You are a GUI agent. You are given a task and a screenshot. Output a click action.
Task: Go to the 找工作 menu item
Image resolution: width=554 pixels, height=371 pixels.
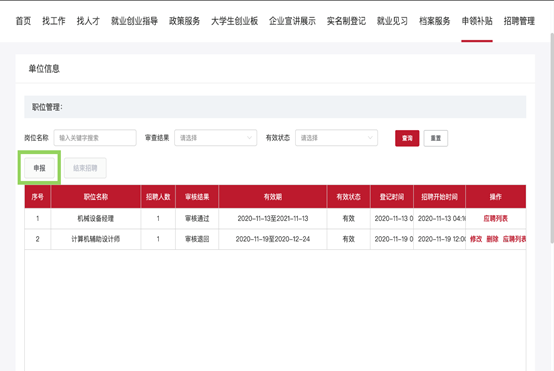coord(54,21)
